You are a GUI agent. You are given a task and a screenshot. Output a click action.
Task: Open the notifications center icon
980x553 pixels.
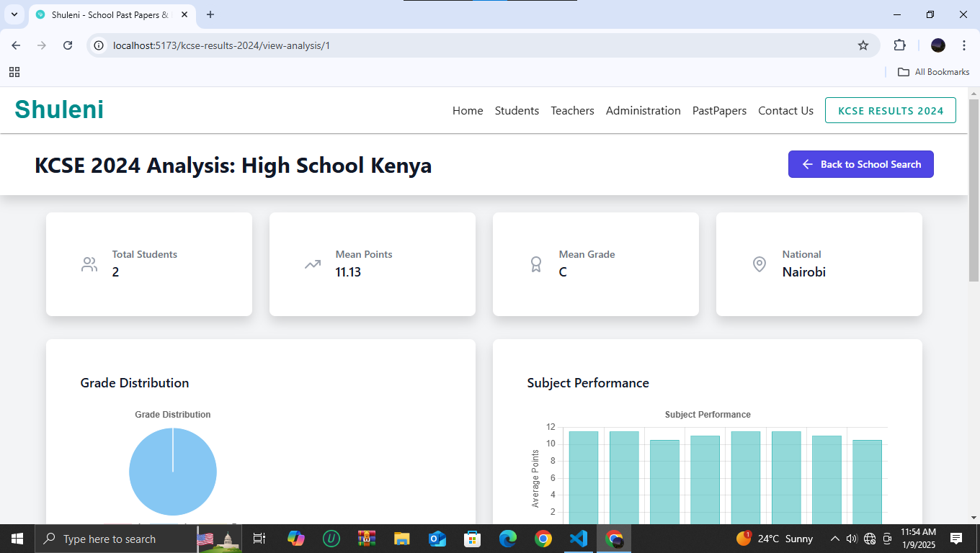956,539
